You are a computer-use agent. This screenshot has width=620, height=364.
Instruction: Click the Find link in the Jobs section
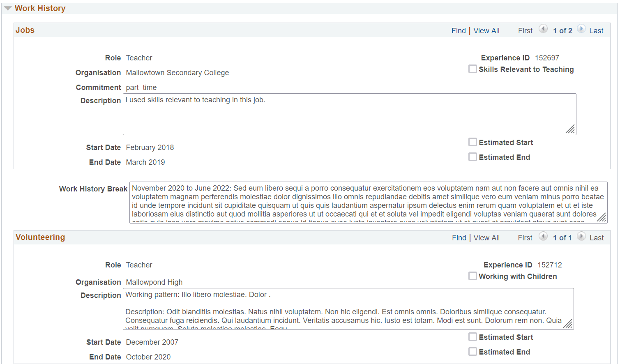click(x=459, y=30)
